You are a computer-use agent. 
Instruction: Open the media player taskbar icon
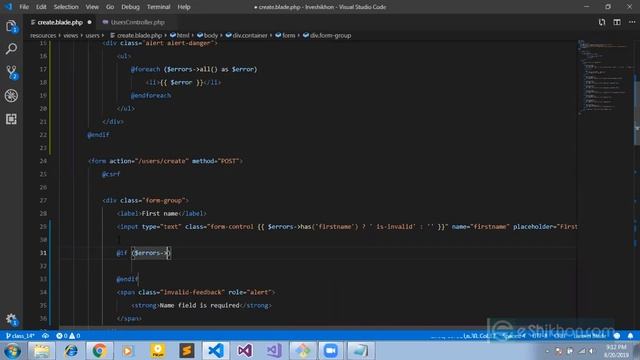pos(128,351)
